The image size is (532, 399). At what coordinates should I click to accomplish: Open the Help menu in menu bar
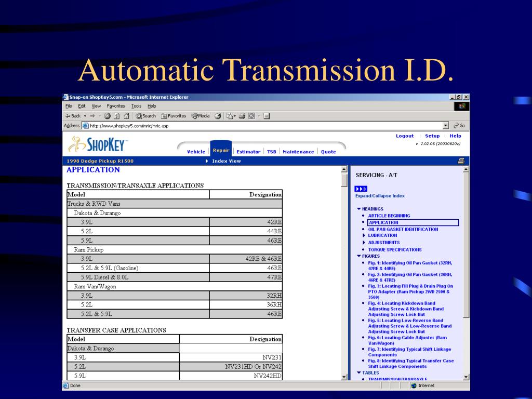(x=152, y=106)
